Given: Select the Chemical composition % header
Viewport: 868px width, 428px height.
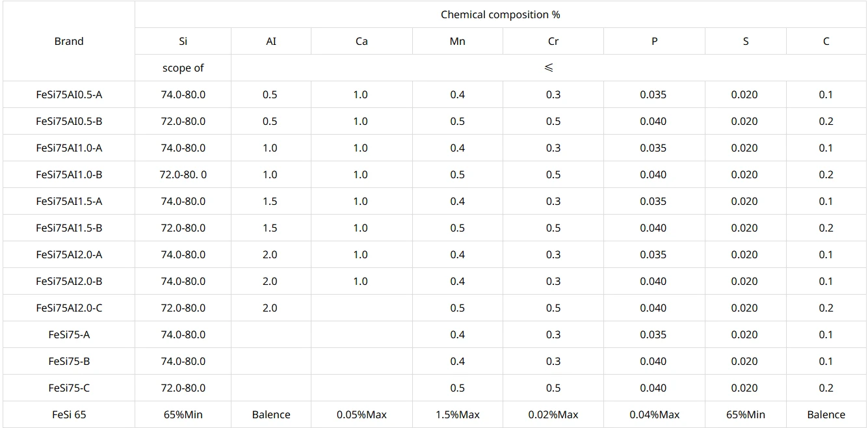Looking at the screenshot, I should [500, 14].
